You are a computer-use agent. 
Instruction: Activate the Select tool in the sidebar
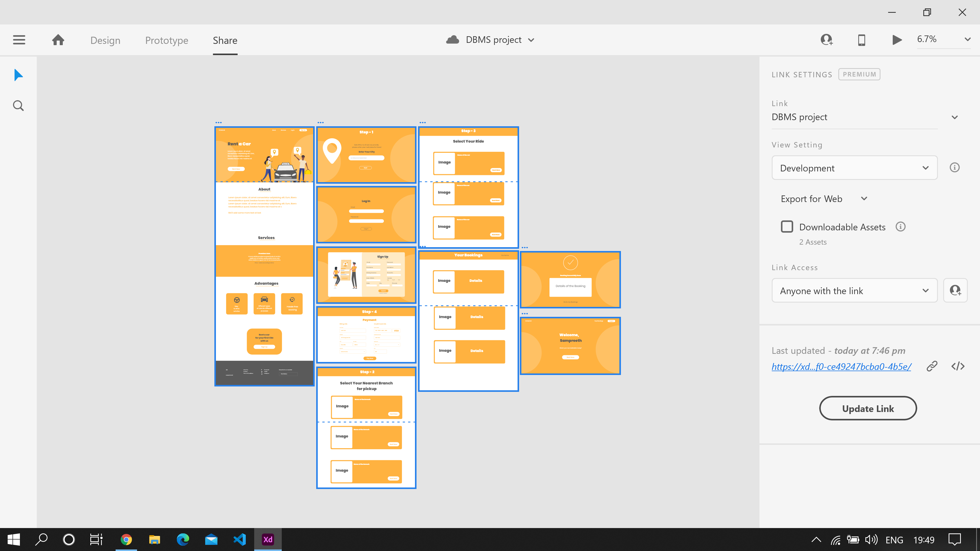coord(18,75)
